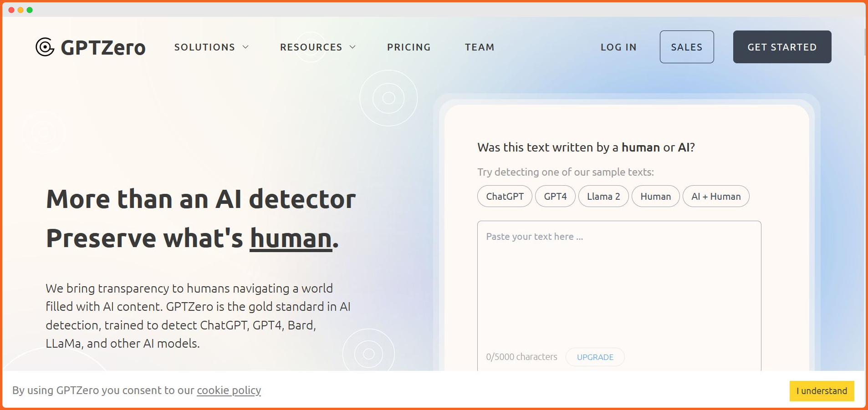Click the 'Was this text written' heading
Screen dimensions: 868x410
(x=586, y=147)
